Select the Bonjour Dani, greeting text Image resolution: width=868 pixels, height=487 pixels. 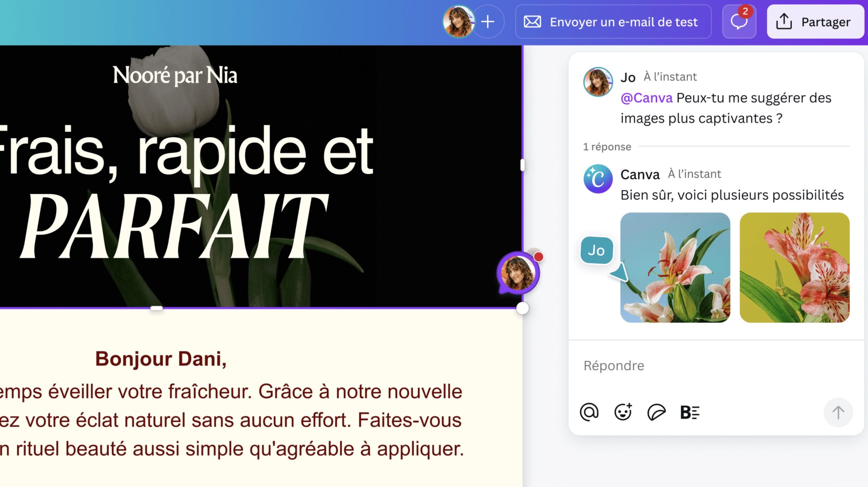[161, 359]
